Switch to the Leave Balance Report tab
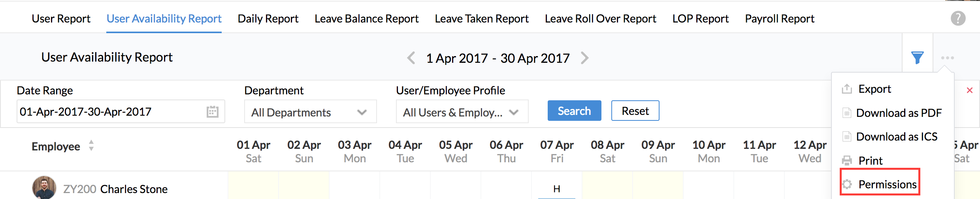This screenshot has height=199, width=980. [366, 19]
